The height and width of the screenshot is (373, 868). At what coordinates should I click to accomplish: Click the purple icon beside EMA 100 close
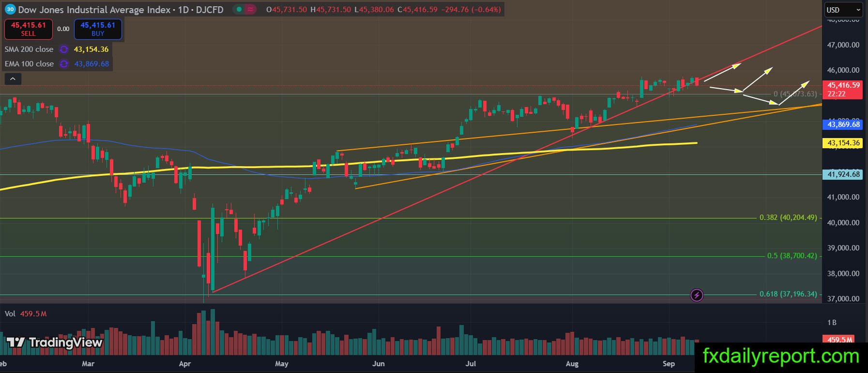pyautogui.click(x=63, y=64)
